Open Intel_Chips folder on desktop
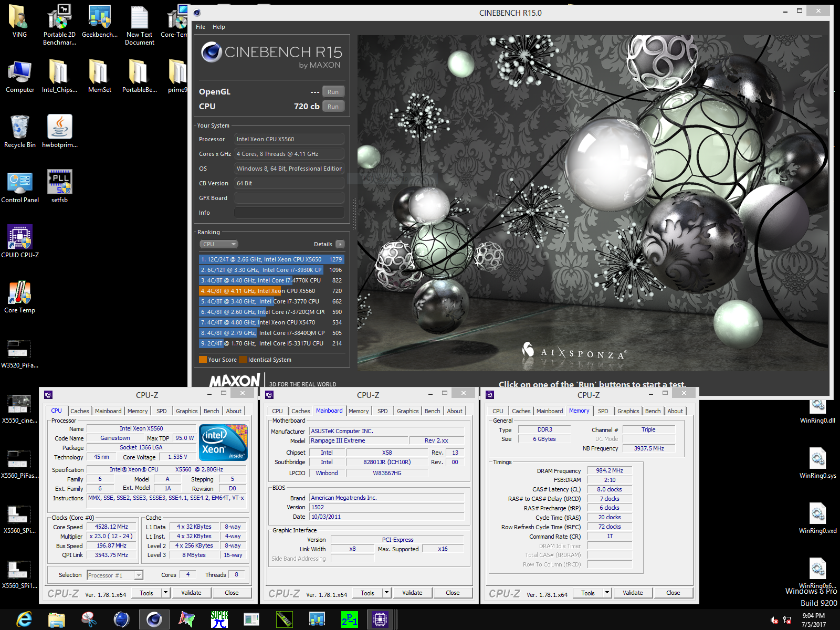Viewport: 840px width, 630px height. coord(59,76)
